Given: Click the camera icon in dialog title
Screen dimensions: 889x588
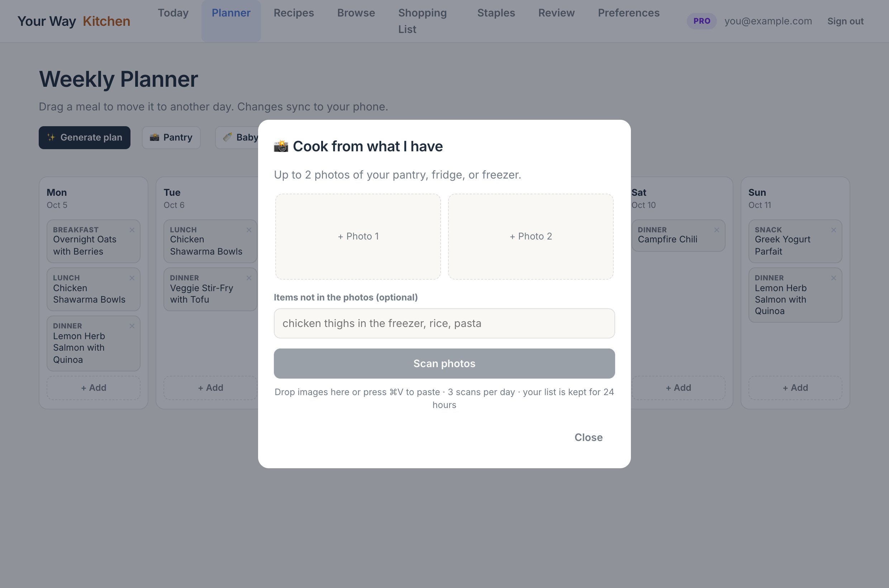Looking at the screenshot, I should click(x=281, y=146).
